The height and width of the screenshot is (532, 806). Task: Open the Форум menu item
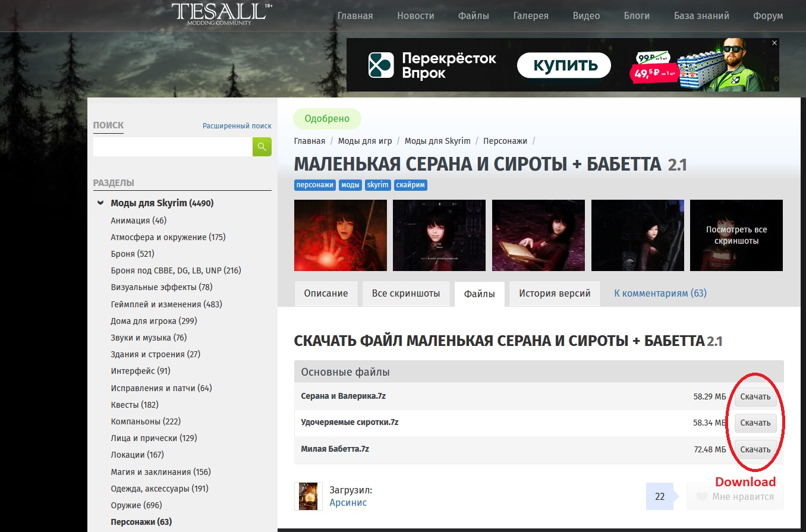[x=768, y=16]
